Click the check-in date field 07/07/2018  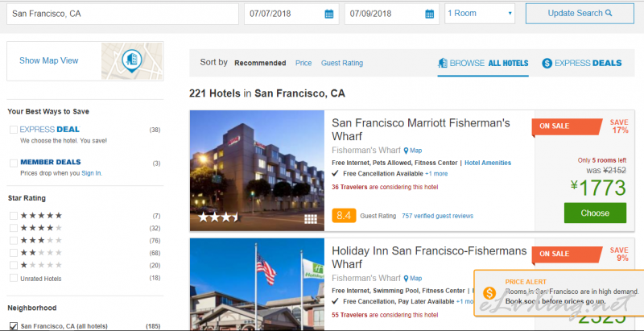pos(291,14)
